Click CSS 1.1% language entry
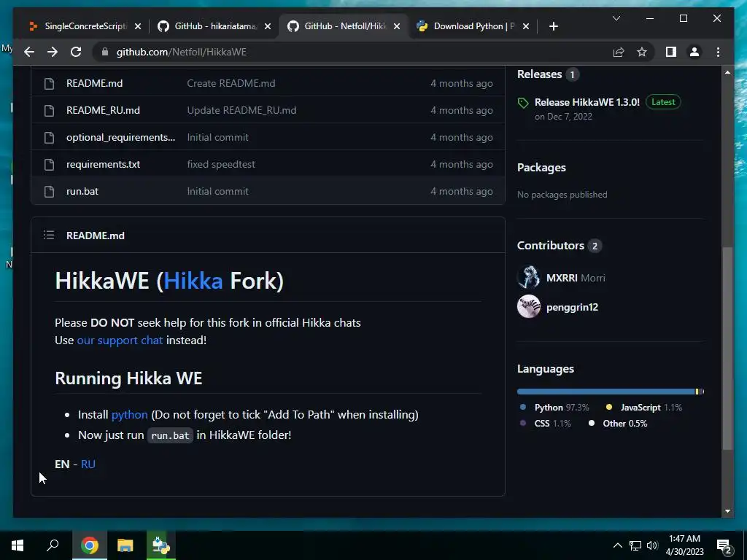 click(x=546, y=424)
